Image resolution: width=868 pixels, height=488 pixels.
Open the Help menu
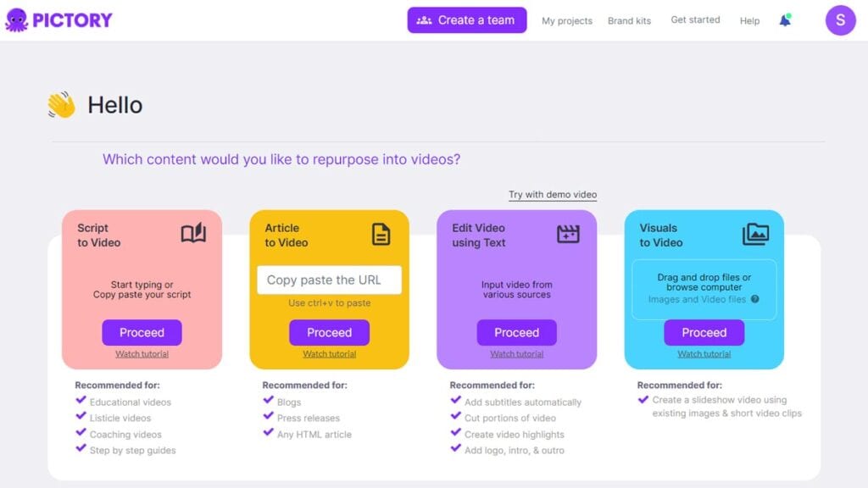pos(749,20)
